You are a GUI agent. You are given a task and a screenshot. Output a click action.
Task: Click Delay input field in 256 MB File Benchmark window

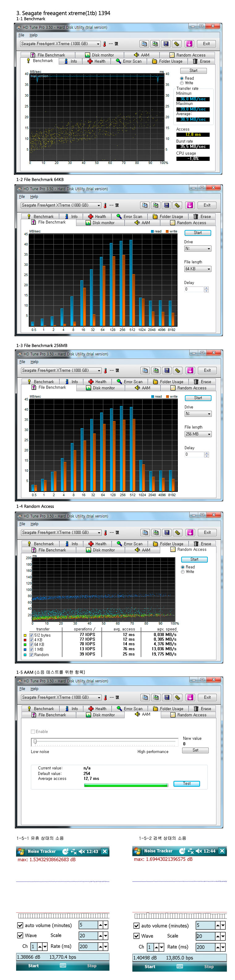coord(194,454)
